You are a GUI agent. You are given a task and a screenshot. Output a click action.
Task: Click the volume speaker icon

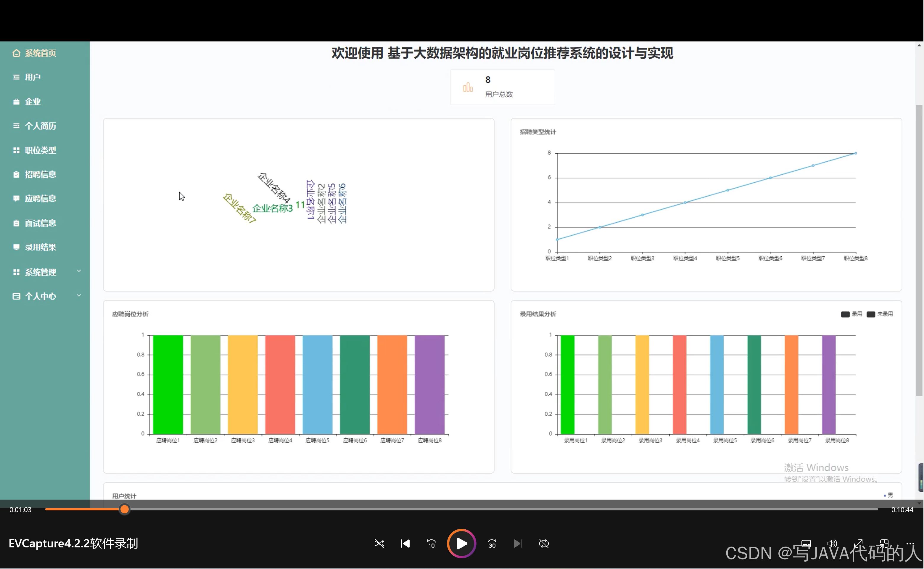coord(832,544)
